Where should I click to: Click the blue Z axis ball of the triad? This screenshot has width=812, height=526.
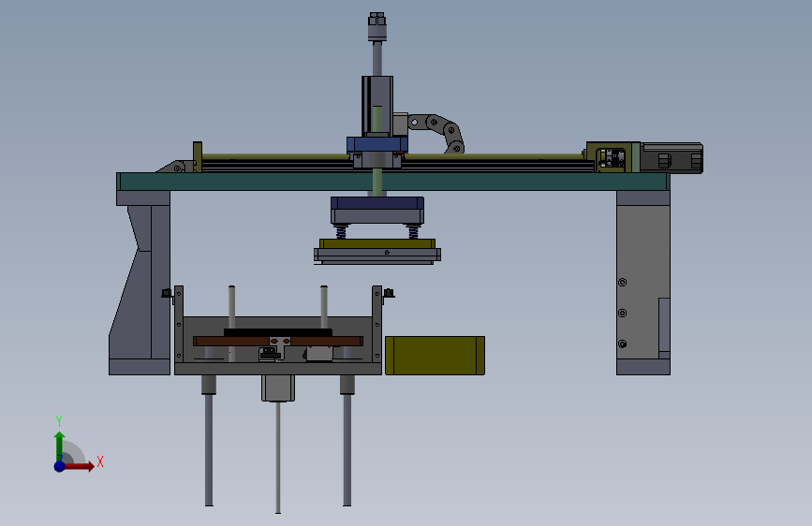tap(59, 466)
